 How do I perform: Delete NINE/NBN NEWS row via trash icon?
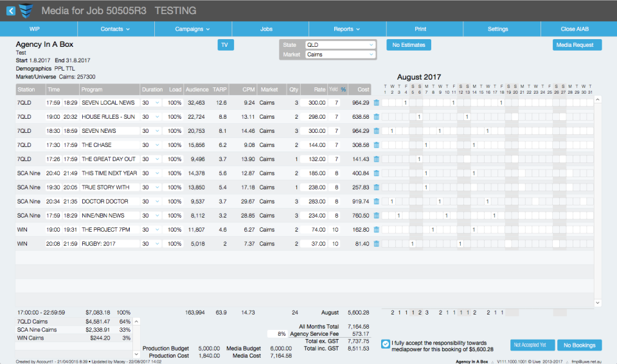click(376, 216)
